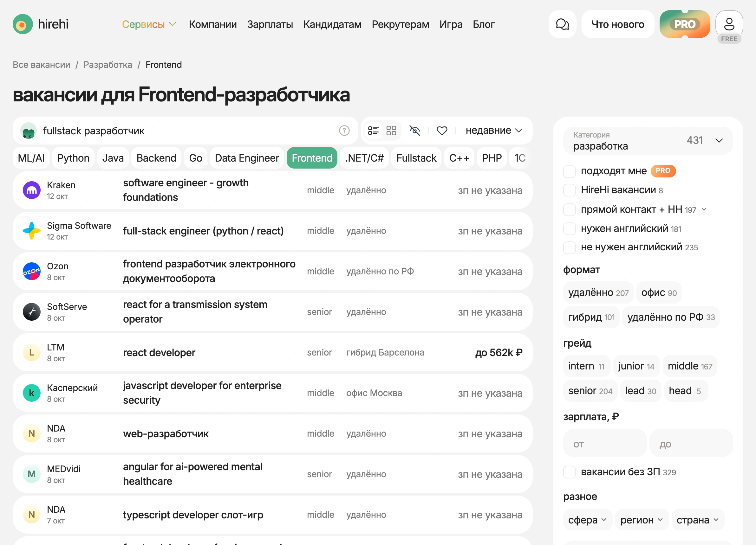Open the Сервисы dropdown menu
This screenshot has width=756, height=545.
(x=149, y=24)
